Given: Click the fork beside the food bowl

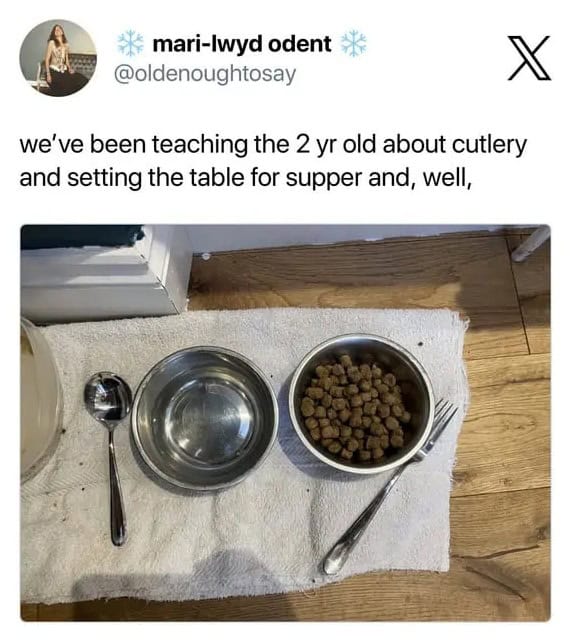Looking at the screenshot, I should click(390, 487).
